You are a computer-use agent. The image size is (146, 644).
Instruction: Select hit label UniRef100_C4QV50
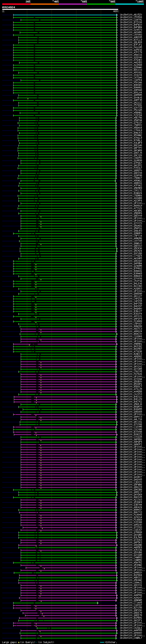click(131, 158)
